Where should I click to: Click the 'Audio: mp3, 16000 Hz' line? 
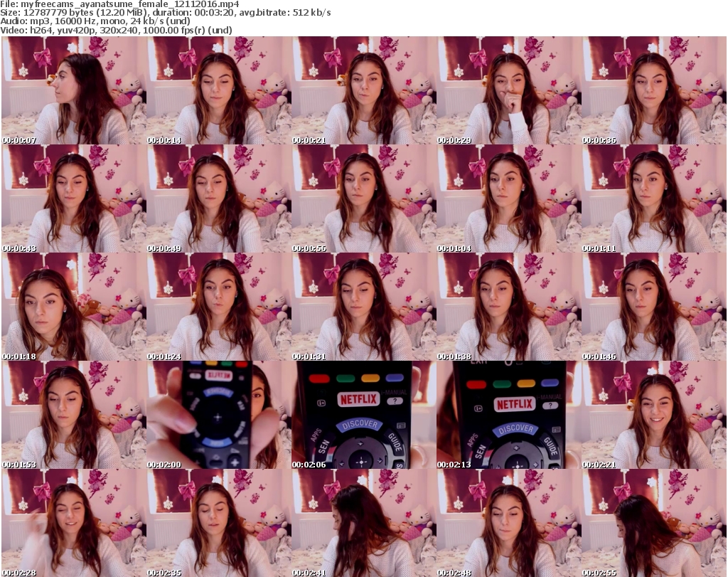point(95,21)
